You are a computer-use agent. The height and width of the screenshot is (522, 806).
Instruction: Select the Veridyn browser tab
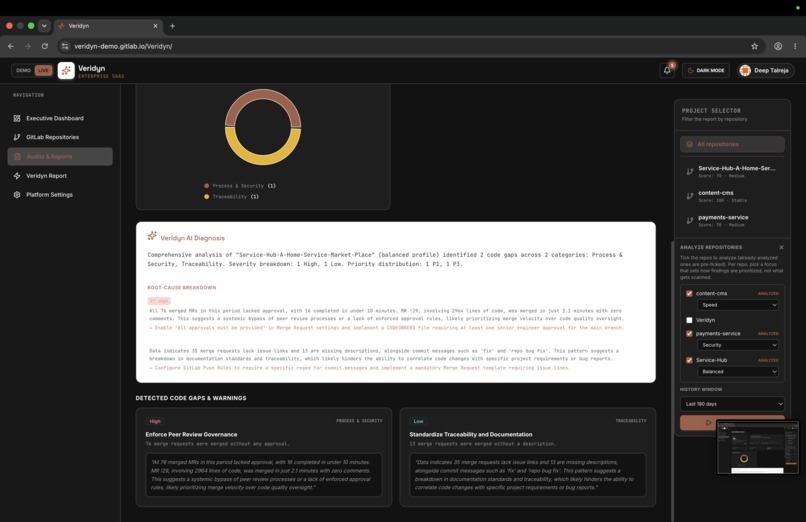[x=108, y=26]
